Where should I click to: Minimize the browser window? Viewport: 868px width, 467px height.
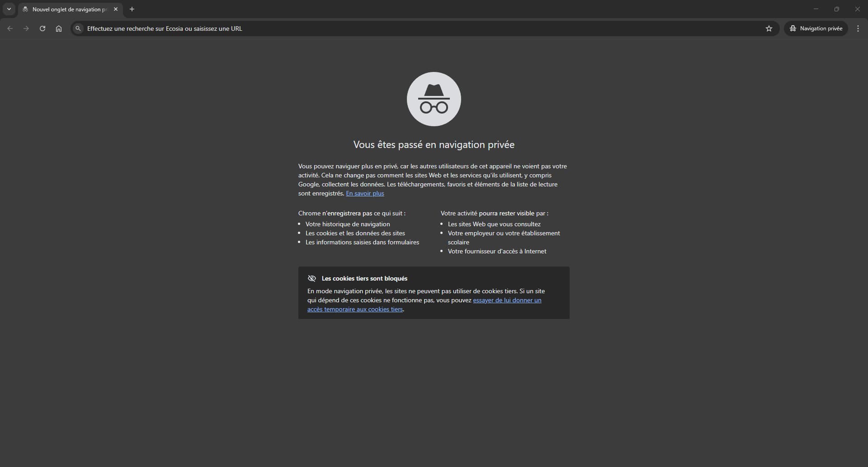[816, 9]
